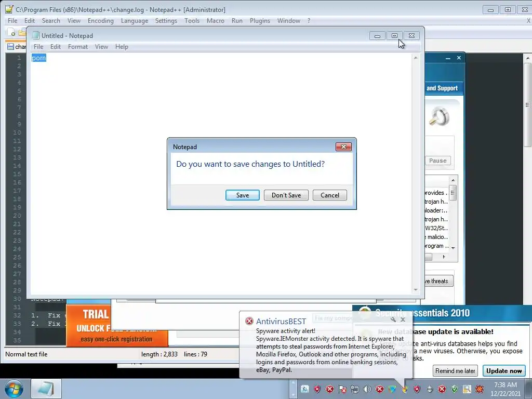Click the Notepad taskbar button
The width and height of the screenshot is (532, 399).
click(46, 389)
